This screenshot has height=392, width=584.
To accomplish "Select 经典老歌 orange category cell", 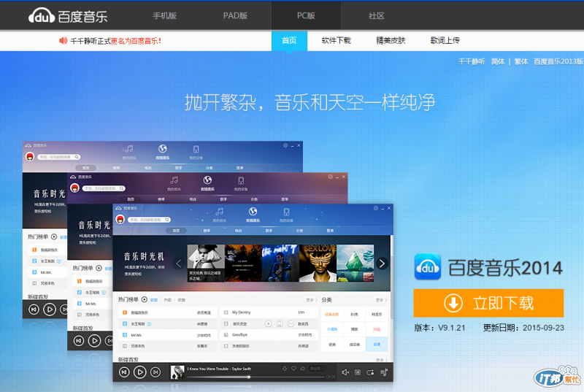I will tap(332, 315).
